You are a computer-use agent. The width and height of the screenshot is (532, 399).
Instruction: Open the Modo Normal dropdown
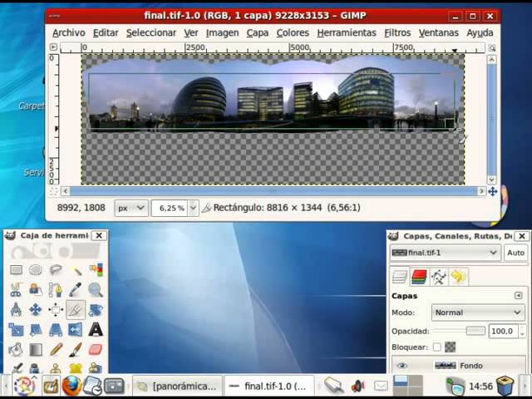click(477, 313)
